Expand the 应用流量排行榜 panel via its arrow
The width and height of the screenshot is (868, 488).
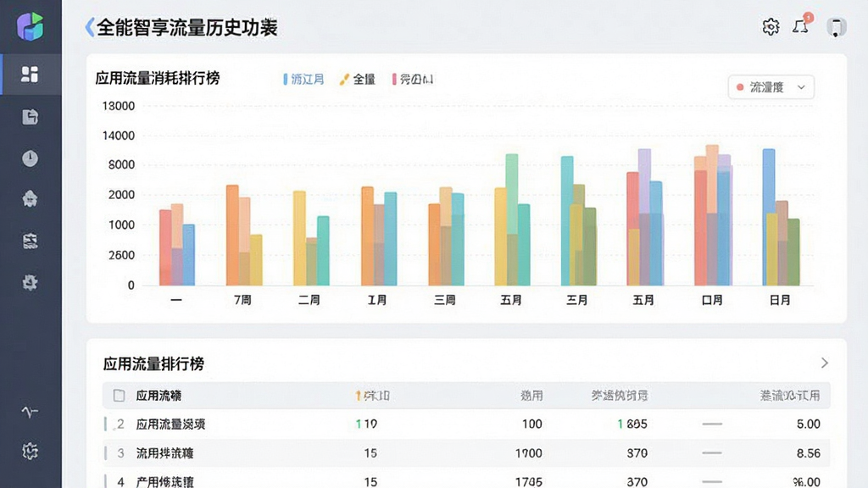[x=824, y=363]
